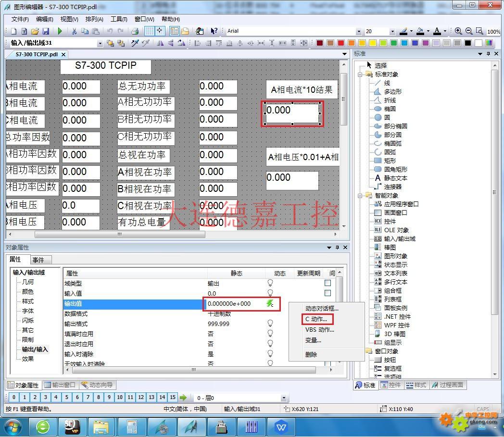
Task: Open the 0 - 层0 layer dropdown
Action: pos(284,398)
